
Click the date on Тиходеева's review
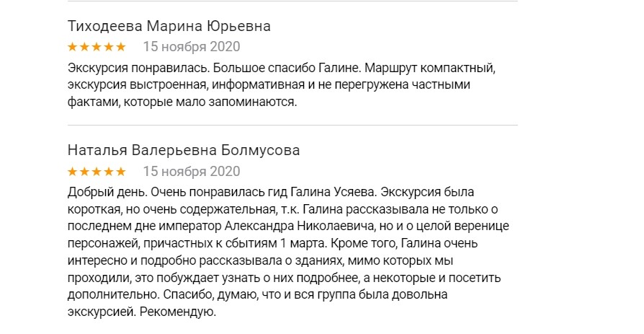tap(192, 48)
